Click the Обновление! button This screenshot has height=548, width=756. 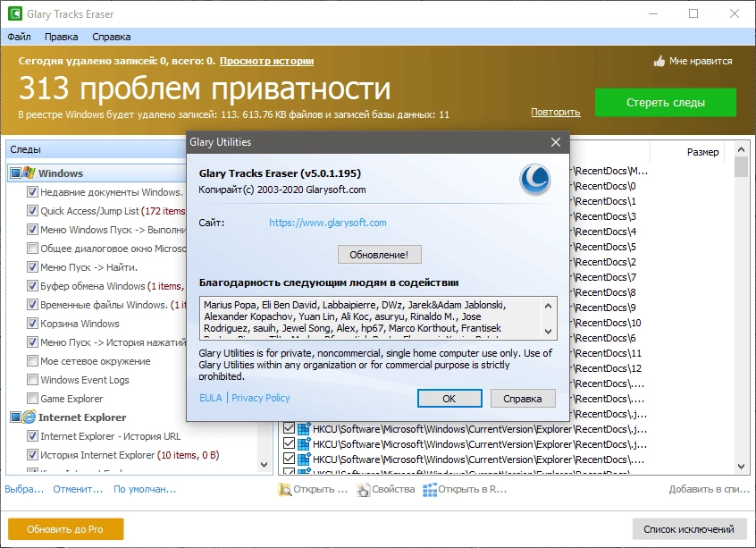point(380,255)
